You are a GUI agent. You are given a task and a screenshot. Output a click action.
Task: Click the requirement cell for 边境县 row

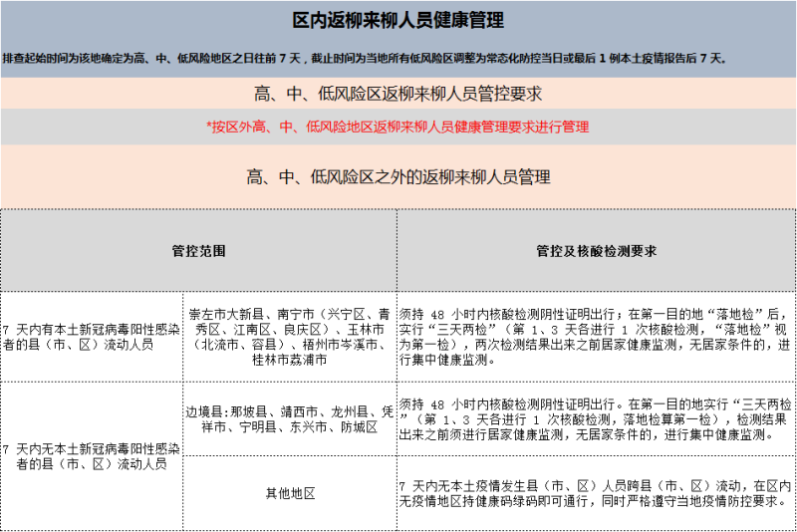596,418
